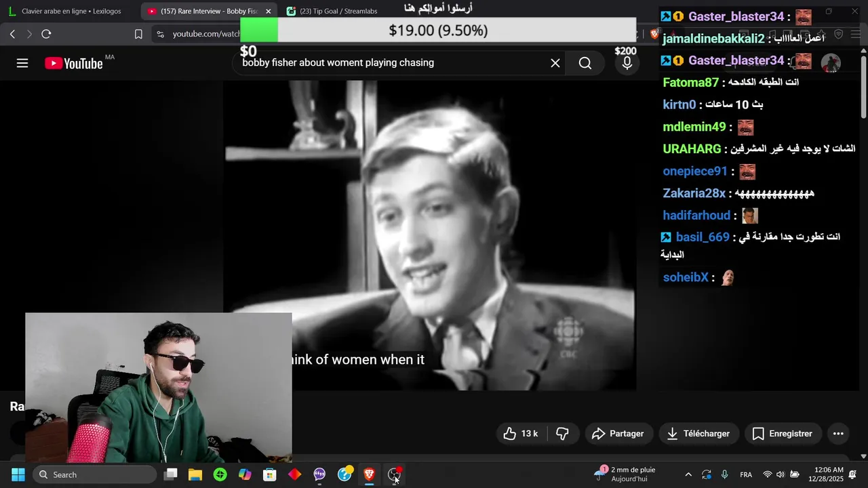Reload the page with the refresh icon
This screenshot has width=868, height=488.
pos(46,34)
